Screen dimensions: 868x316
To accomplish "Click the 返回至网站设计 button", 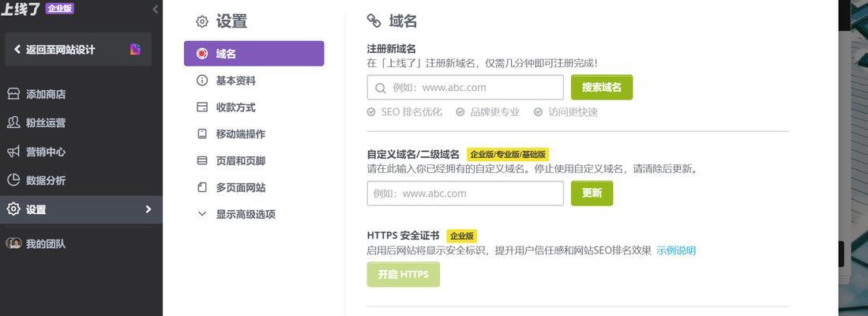I will (x=78, y=49).
